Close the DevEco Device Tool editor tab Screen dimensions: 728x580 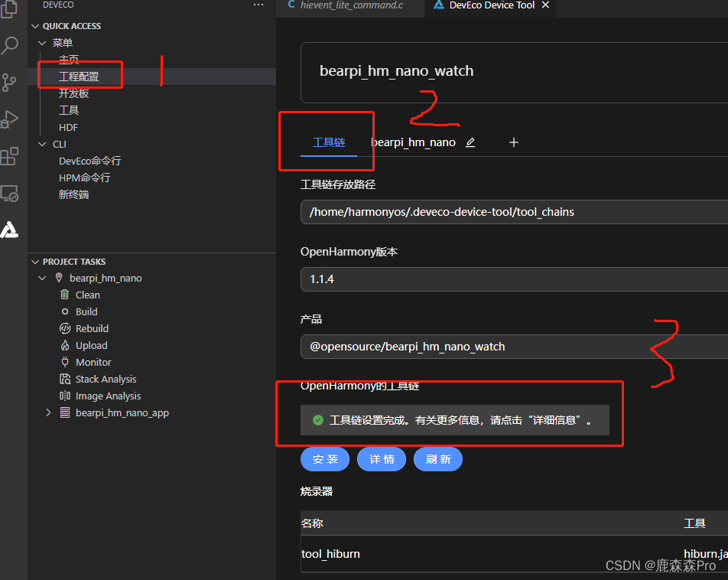[x=545, y=5]
